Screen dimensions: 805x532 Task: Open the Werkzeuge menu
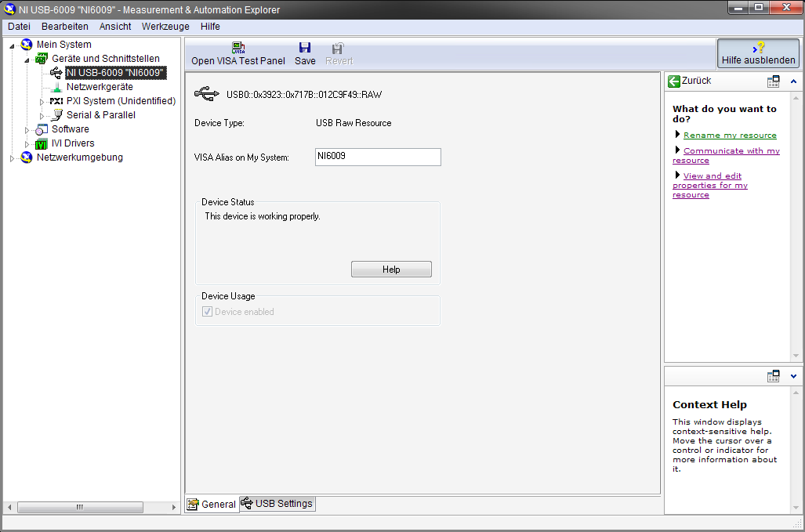[165, 26]
